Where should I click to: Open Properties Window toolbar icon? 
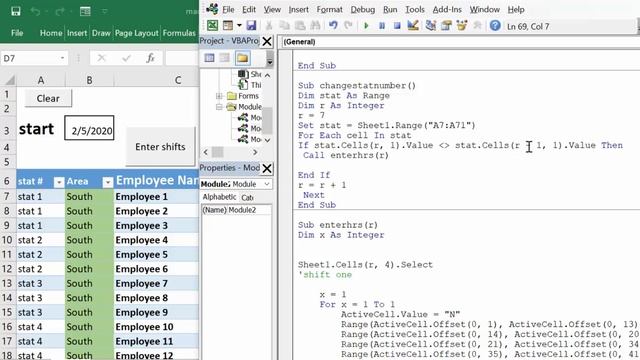pos(446,26)
